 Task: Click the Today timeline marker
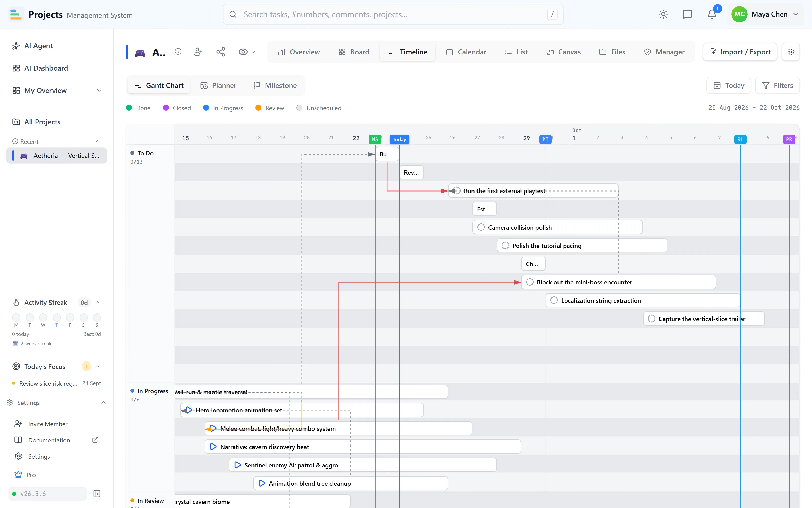coord(399,139)
